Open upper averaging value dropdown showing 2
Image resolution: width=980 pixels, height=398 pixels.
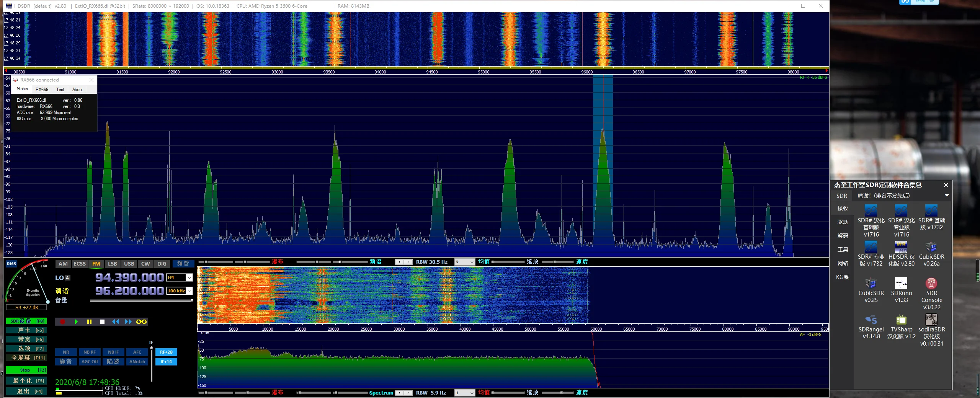[464, 262]
